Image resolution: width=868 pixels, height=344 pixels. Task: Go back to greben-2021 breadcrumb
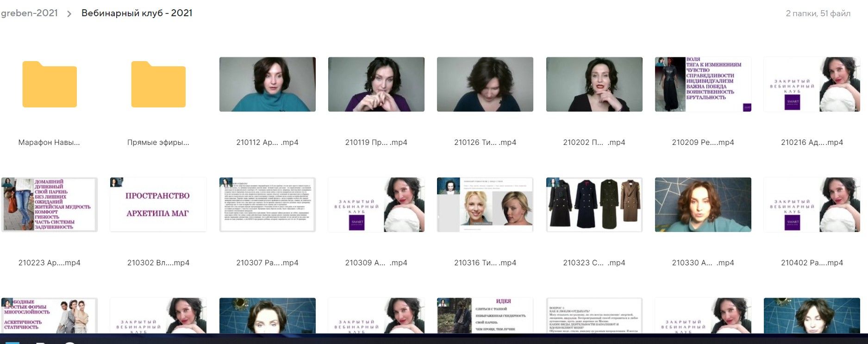pyautogui.click(x=29, y=13)
